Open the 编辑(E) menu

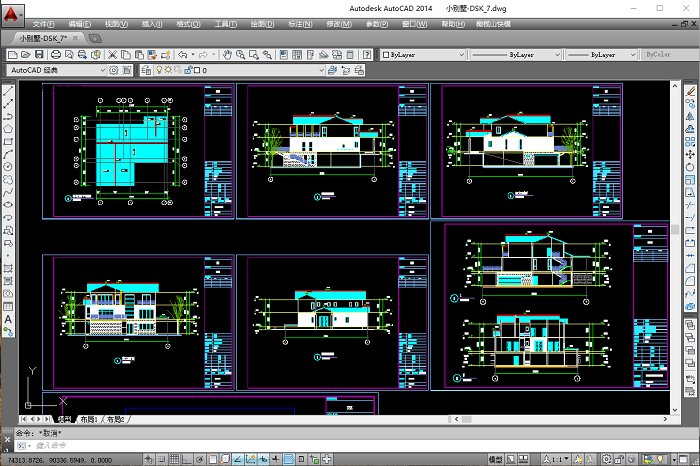click(x=80, y=24)
